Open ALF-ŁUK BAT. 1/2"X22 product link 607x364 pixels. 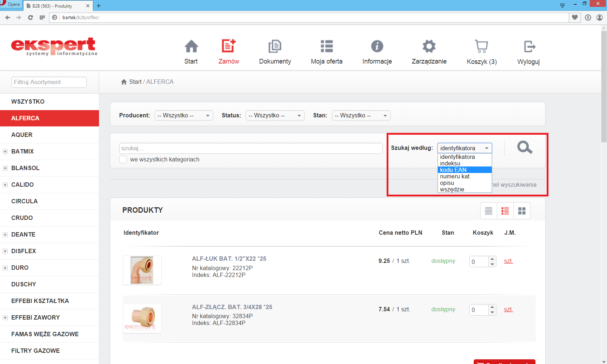[229, 259]
